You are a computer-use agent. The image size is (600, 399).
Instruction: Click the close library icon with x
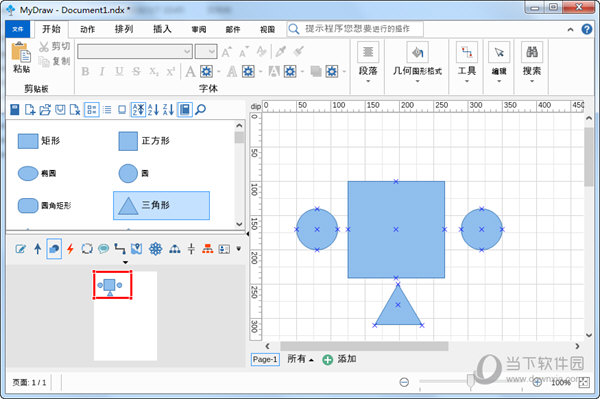(x=75, y=110)
